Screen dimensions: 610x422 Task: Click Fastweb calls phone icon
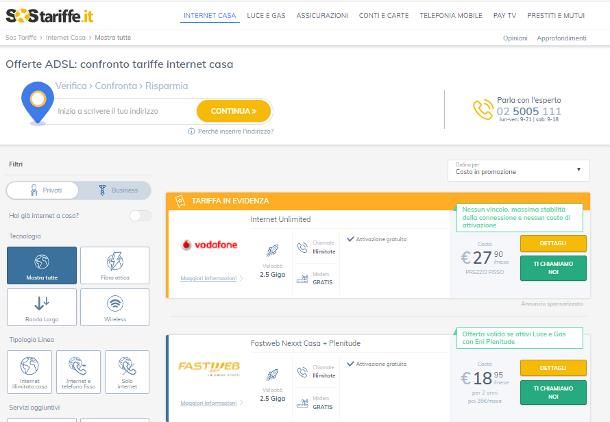tap(303, 372)
